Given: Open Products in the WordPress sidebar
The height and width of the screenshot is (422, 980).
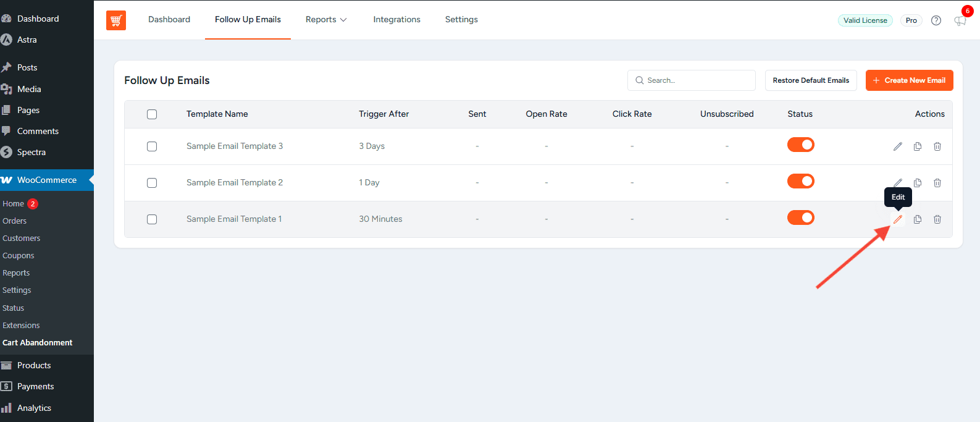Looking at the screenshot, I should click(x=34, y=365).
